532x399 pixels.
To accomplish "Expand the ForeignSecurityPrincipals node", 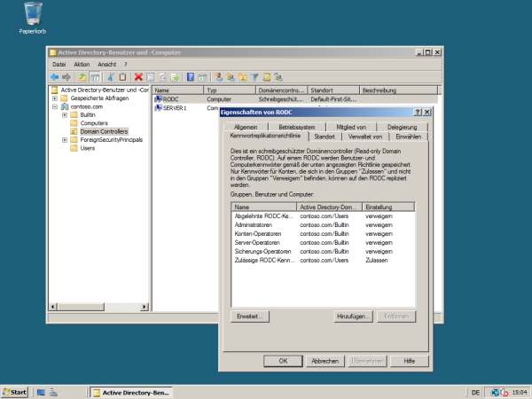I will 65,140.
